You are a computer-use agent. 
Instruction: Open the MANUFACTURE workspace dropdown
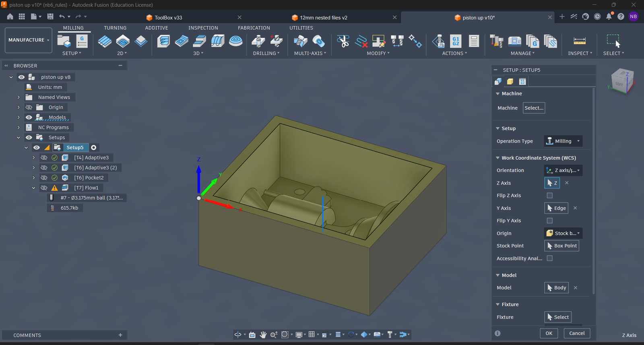coord(29,40)
